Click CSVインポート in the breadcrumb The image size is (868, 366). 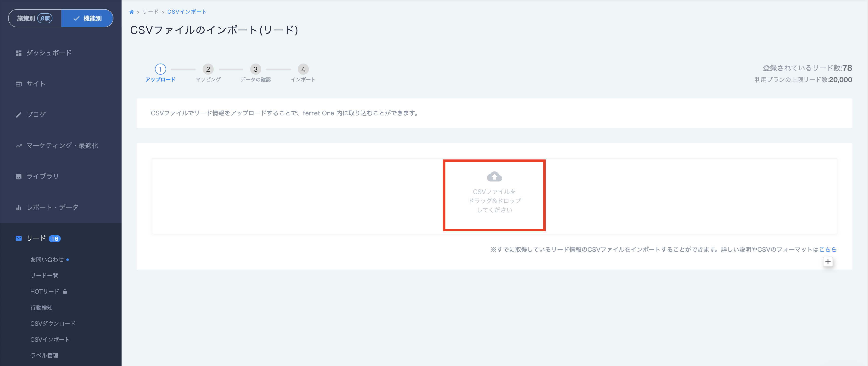(187, 12)
